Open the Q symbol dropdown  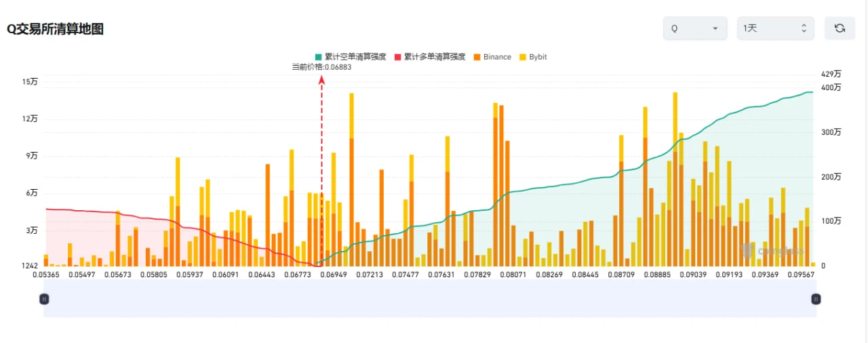pos(695,28)
